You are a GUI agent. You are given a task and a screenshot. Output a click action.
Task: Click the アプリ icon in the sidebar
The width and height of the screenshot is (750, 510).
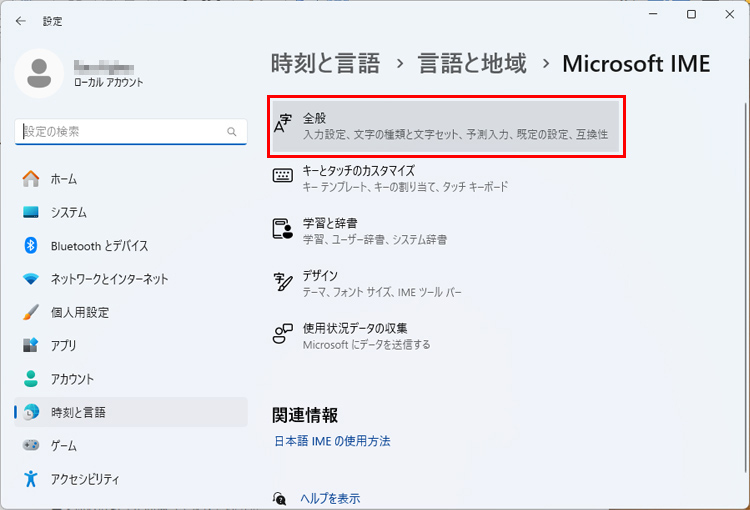pyautogui.click(x=31, y=345)
